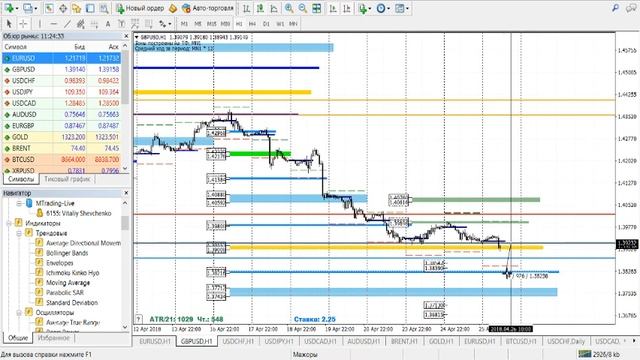
Task: Select the Vertical Line tool
Action: (40, 24)
